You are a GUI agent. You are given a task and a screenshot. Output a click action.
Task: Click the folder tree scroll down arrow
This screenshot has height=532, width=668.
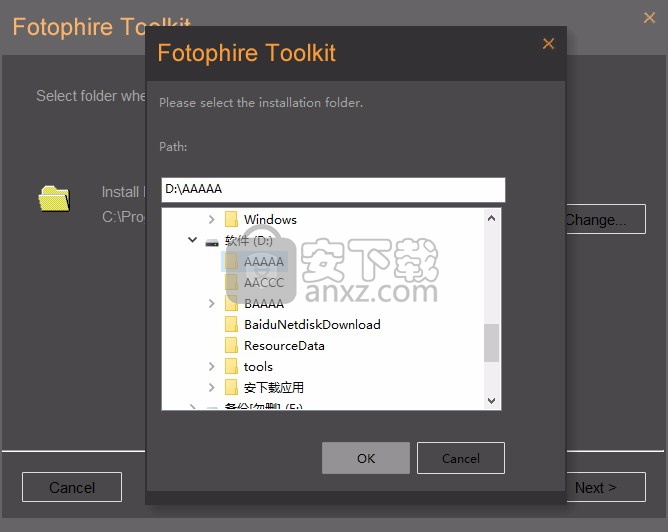pyautogui.click(x=491, y=400)
